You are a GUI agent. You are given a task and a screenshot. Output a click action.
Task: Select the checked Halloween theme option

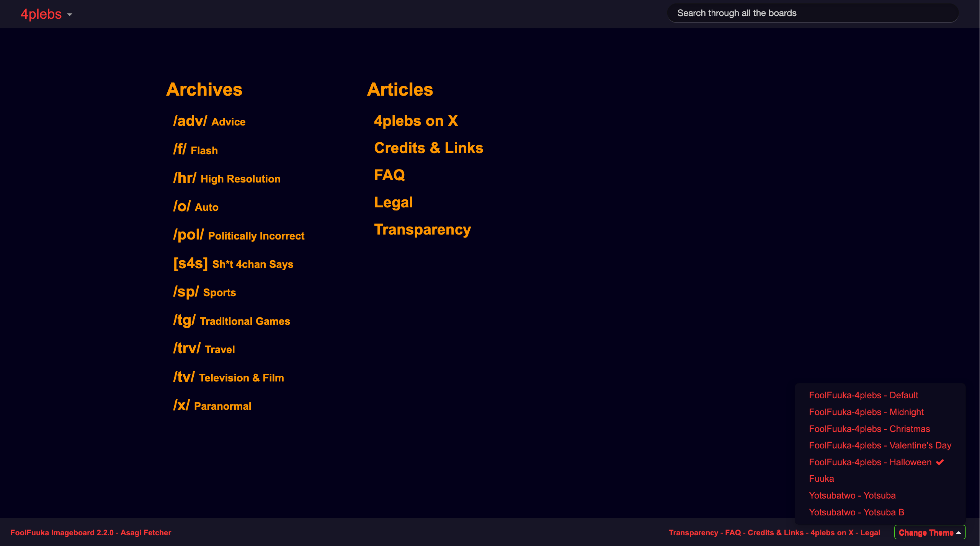pyautogui.click(x=870, y=462)
